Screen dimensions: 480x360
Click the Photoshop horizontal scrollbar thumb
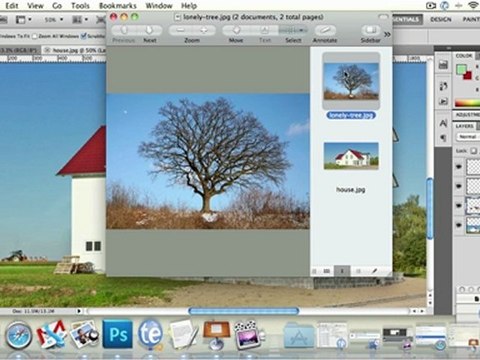click(x=244, y=311)
